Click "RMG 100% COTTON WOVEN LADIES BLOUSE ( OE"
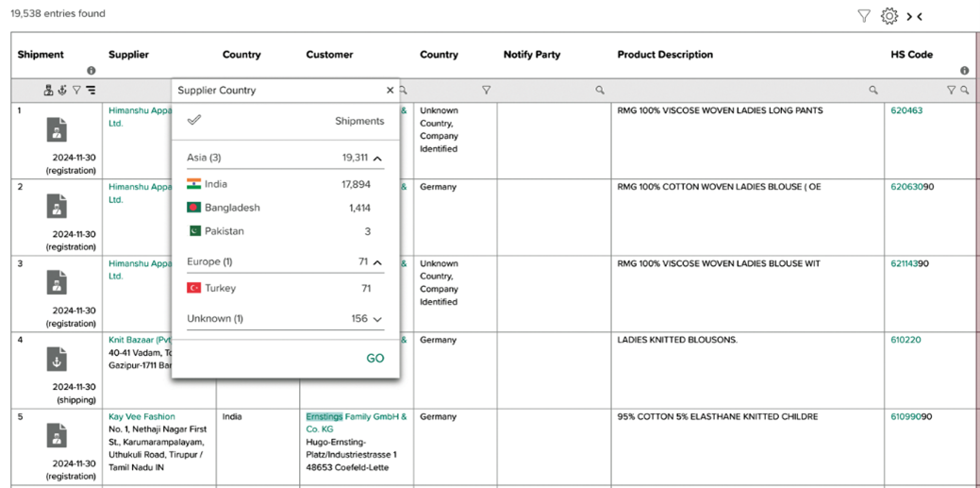 coord(720,187)
